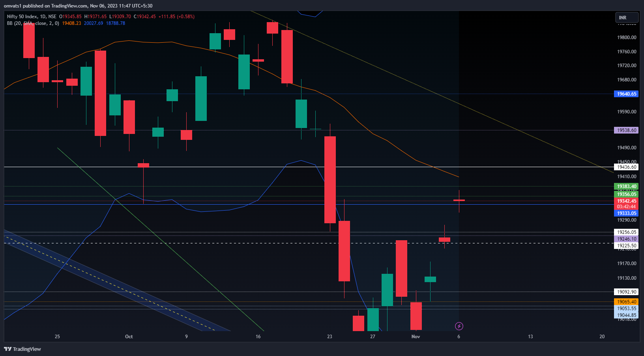Click the TradingView wordmark link
Screen dimensions: 644x356
tap(27, 349)
